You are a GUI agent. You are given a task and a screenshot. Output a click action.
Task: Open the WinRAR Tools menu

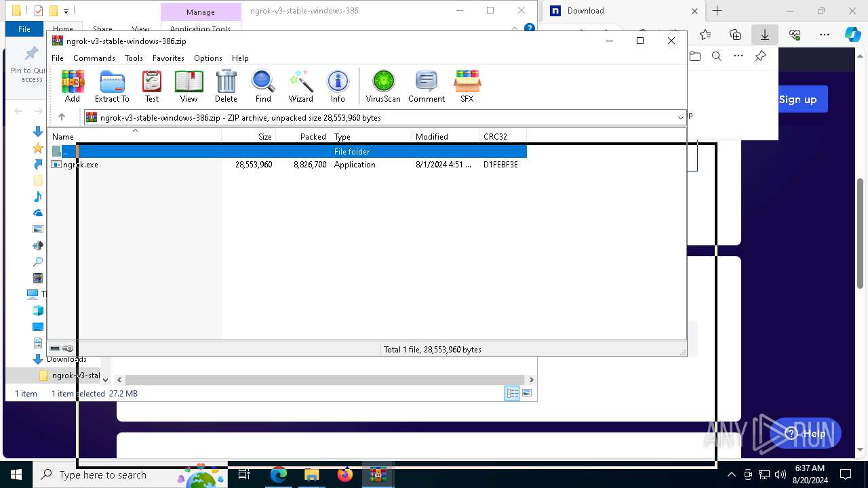pyautogui.click(x=134, y=58)
